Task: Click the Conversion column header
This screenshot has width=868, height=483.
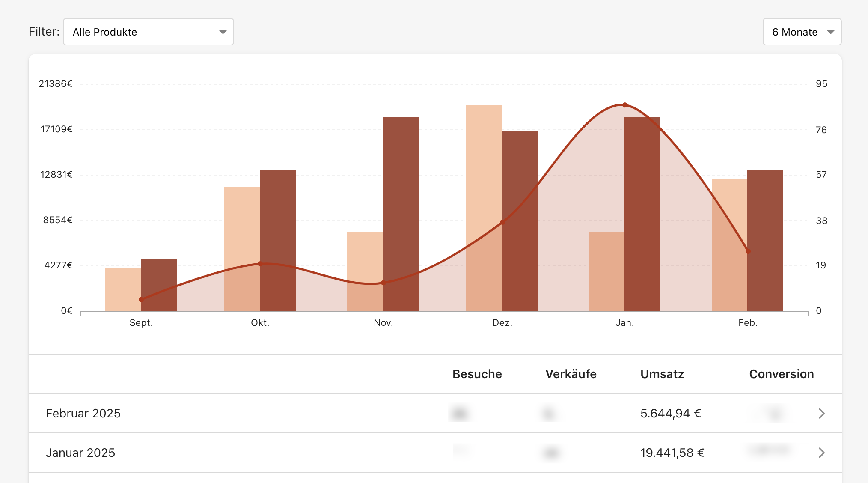Action: 782,374
